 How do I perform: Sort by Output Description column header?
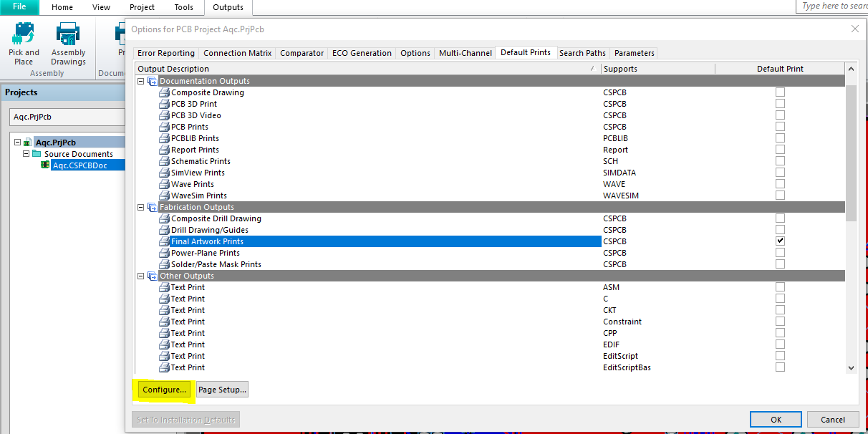[368, 69]
